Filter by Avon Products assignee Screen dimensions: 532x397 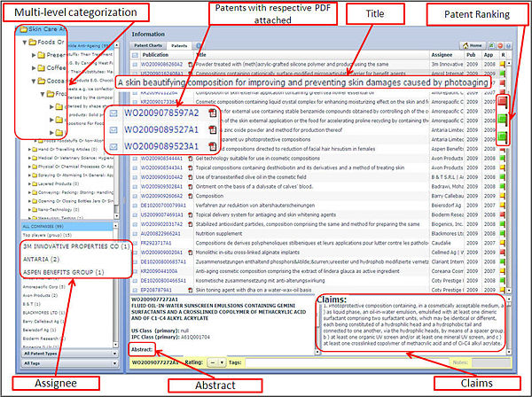40,296
